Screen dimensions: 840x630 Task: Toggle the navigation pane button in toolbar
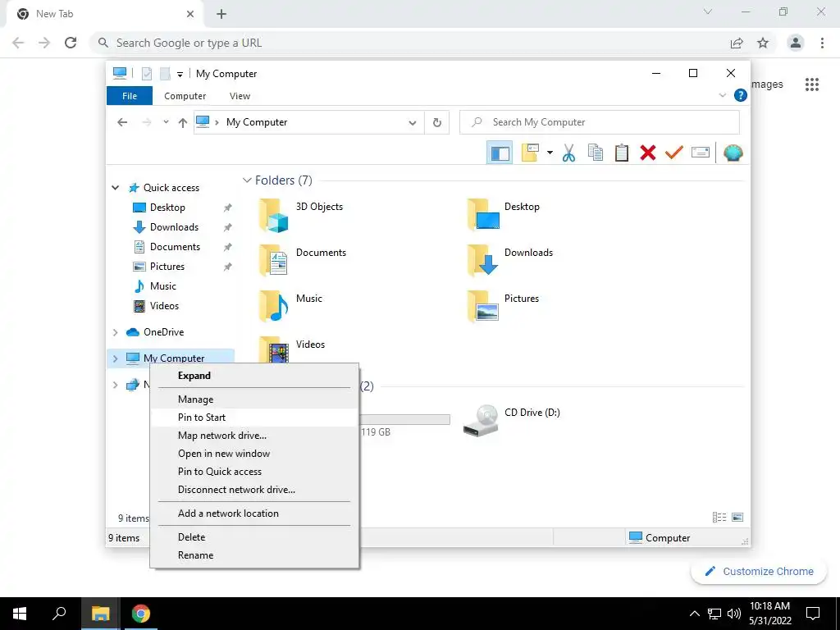[x=500, y=153]
